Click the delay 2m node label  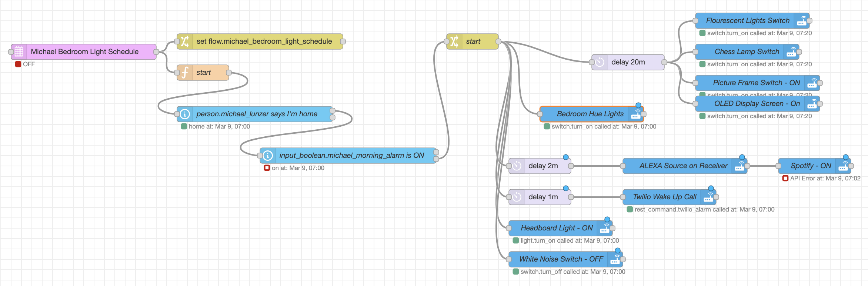(x=543, y=166)
